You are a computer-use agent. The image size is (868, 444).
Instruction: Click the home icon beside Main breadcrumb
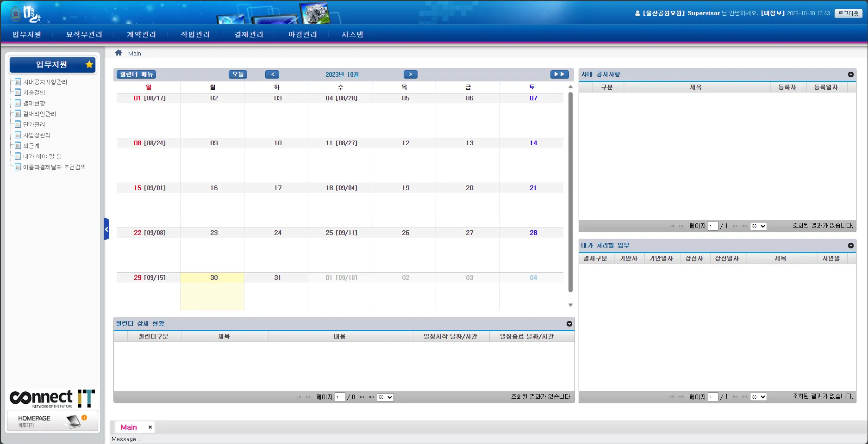pyautogui.click(x=119, y=53)
